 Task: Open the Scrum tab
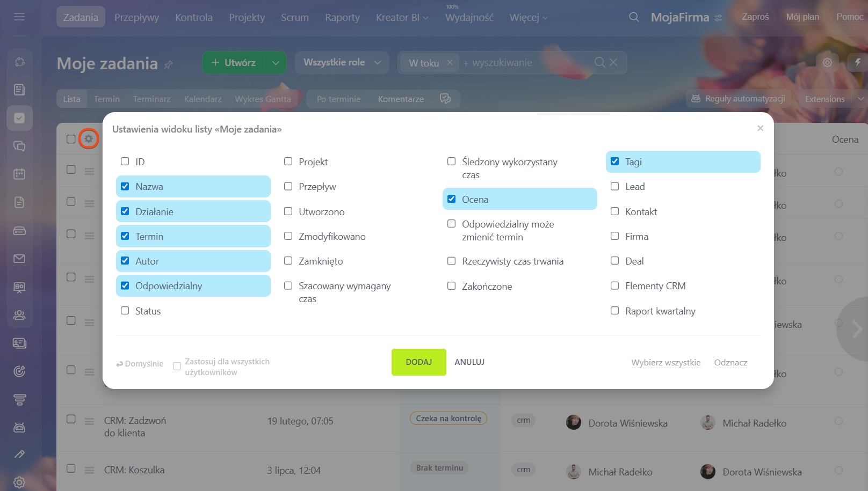[295, 18]
